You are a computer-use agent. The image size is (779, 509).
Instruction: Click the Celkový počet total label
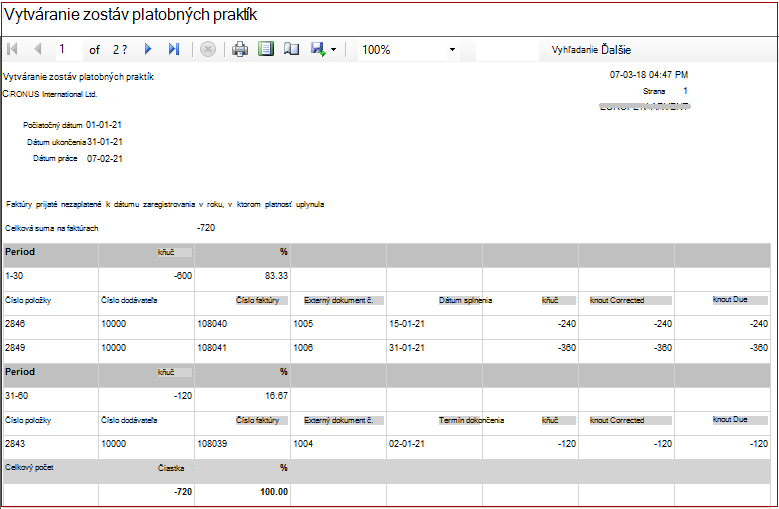[x=29, y=467]
